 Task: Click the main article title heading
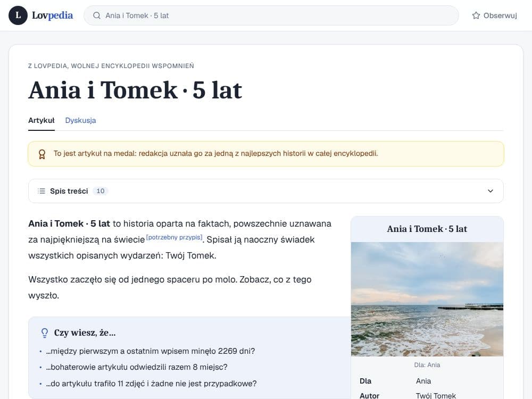135,90
